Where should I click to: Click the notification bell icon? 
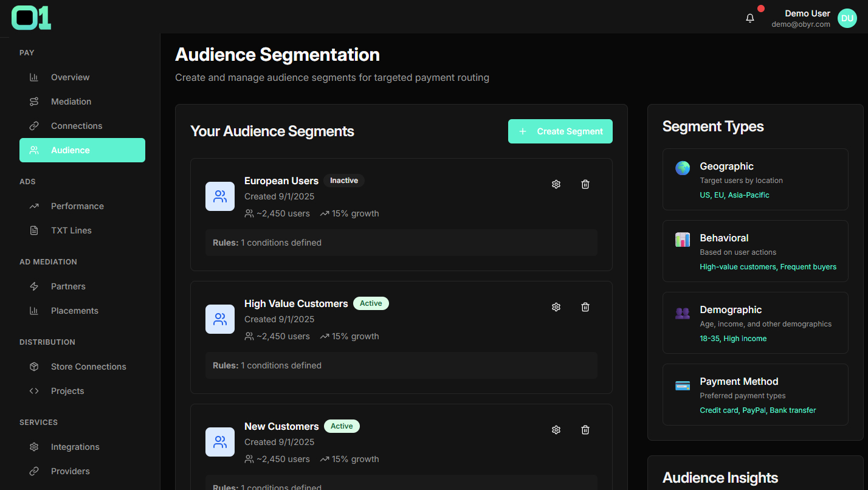click(x=750, y=18)
